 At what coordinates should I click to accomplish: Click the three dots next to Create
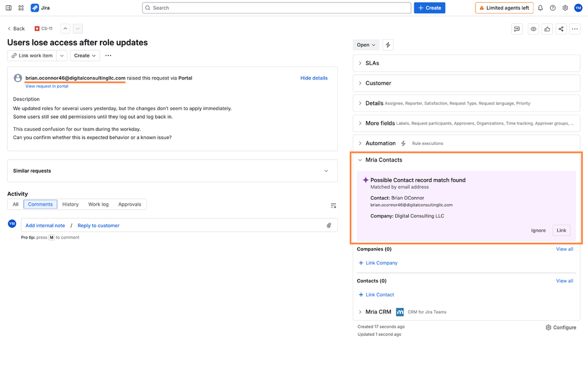(108, 55)
